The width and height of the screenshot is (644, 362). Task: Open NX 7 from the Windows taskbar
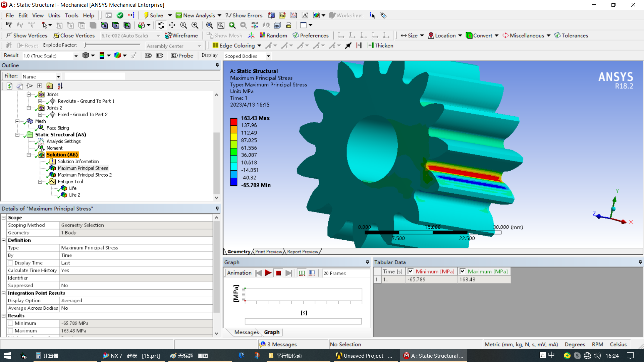coord(131,356)
